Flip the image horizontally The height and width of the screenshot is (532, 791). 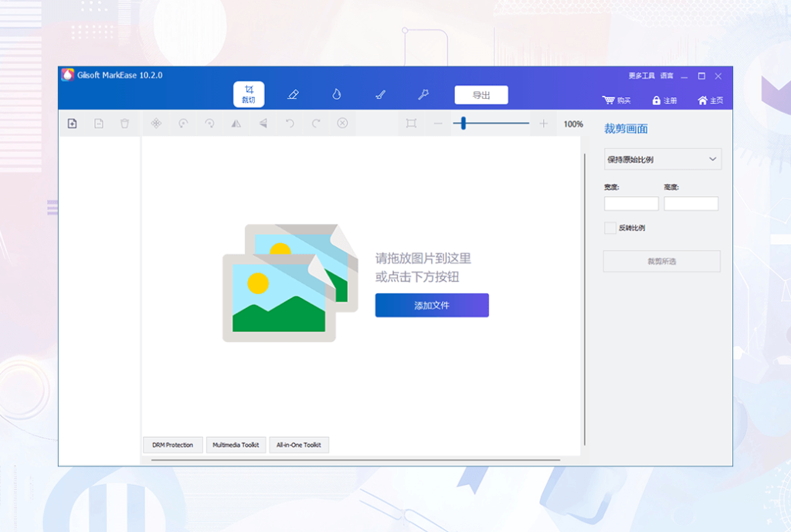pos(236,124)
